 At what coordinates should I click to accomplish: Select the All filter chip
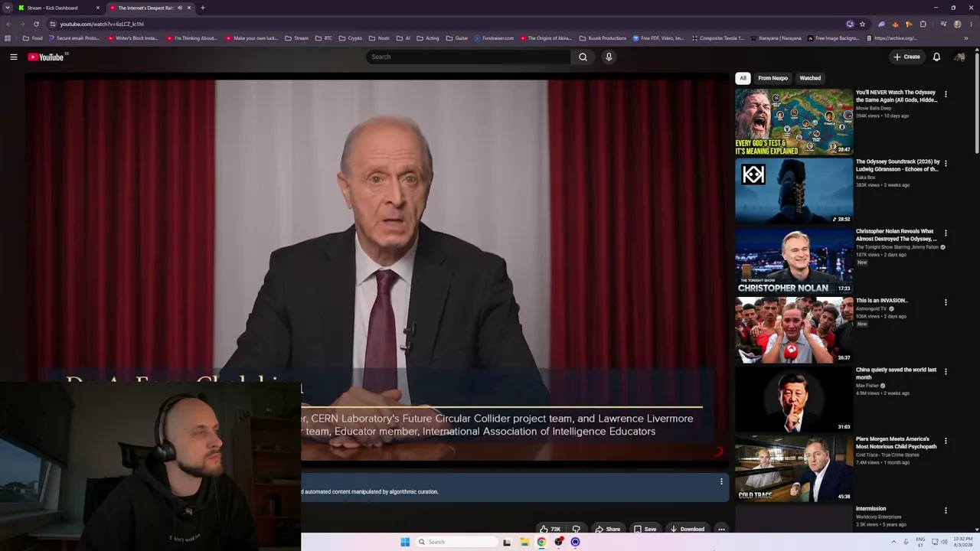click(743, 78)
